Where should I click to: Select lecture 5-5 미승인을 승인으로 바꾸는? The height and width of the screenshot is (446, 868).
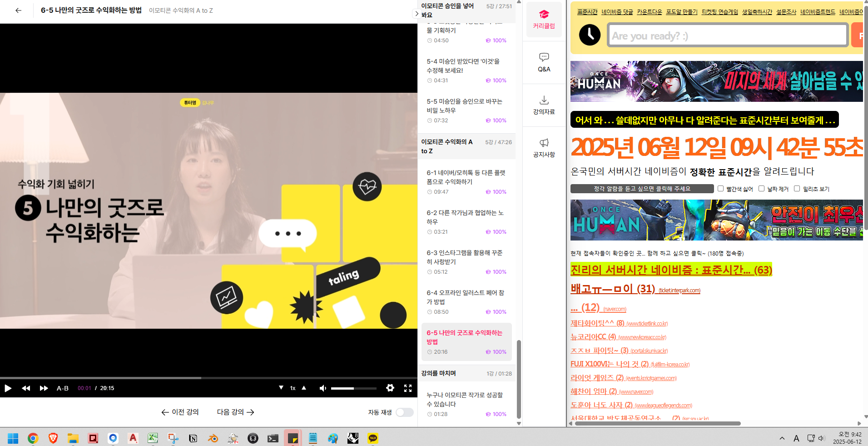click(x=466, y=110)
